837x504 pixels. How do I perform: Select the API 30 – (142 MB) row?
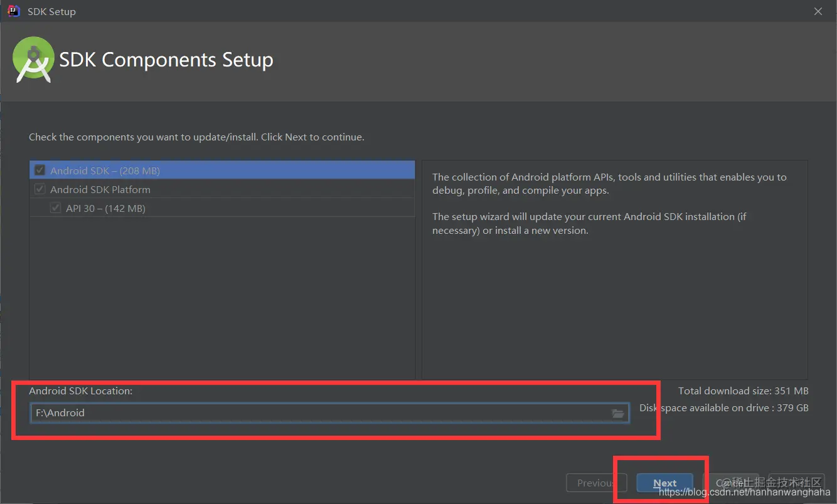[222, 208]
